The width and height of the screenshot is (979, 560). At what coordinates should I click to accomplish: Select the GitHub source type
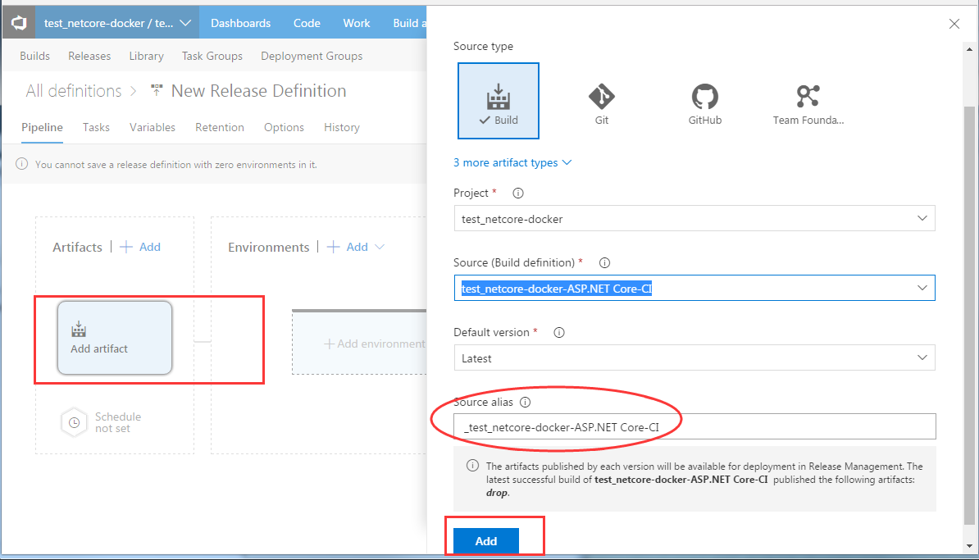[x=705, y=103]
